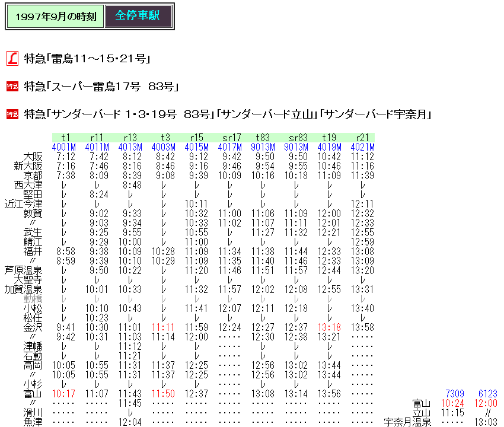
Task: Open train number 4015M link
Action: pyautogui.click(x=196, y=147)
